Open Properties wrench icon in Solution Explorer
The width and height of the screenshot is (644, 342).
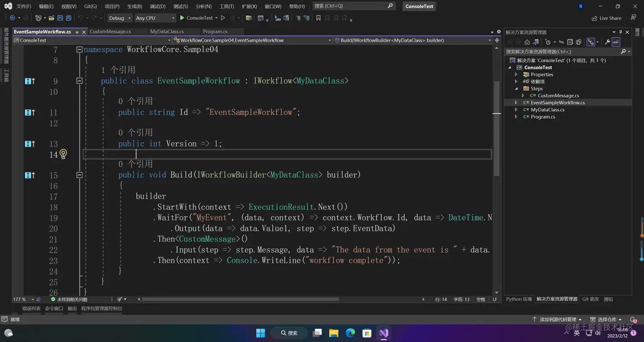[607, 42]
